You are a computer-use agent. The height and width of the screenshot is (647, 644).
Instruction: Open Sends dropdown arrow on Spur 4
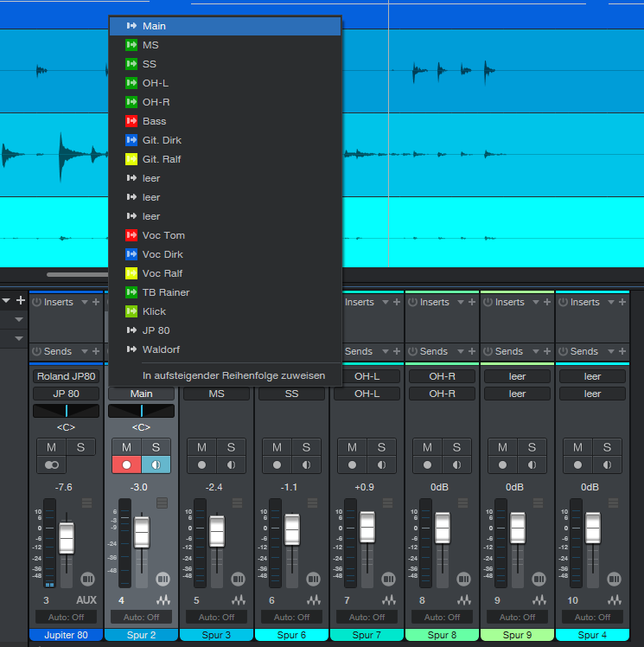[610, 351]
